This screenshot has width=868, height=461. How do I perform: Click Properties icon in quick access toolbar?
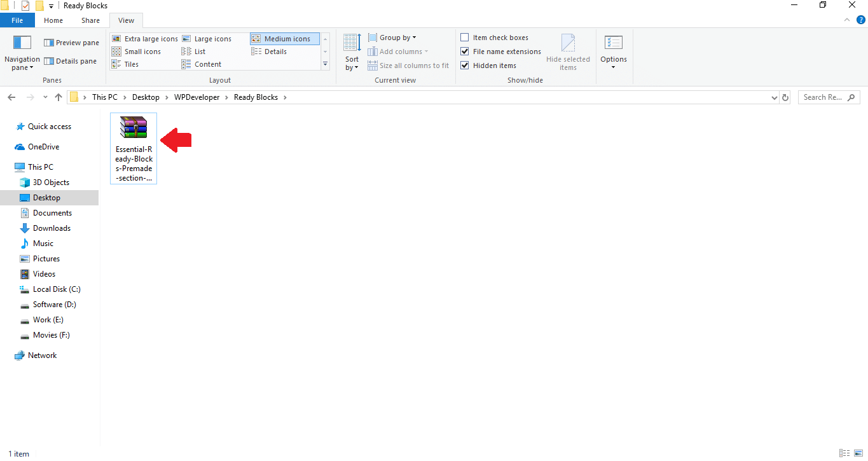(25, 6)
